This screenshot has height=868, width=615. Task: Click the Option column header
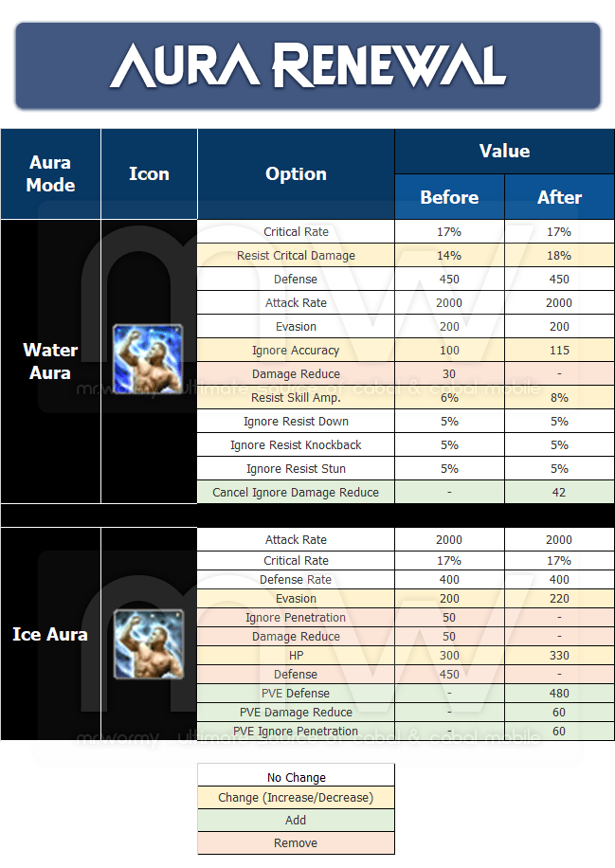pyautogui.click(x=296, y=174)
